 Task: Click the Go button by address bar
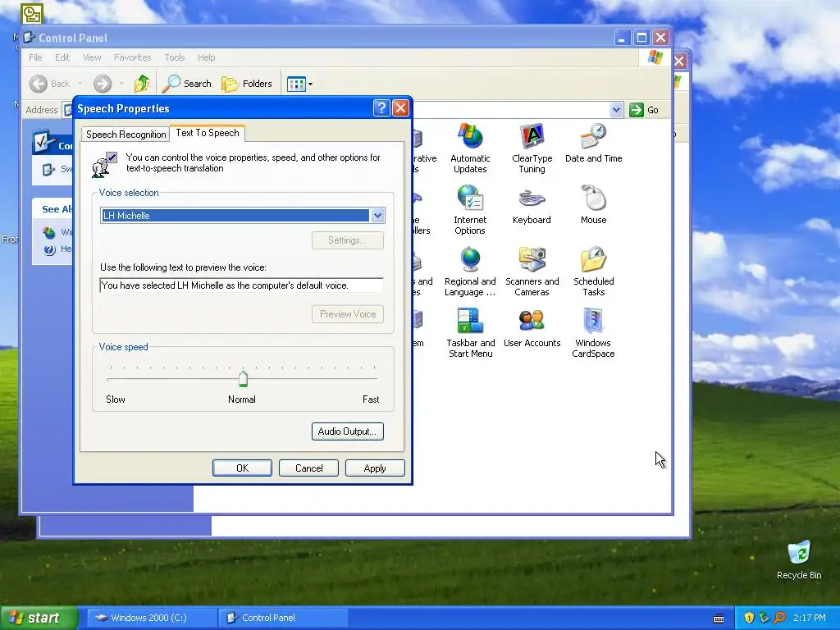pyautogui.click(x=645, y=110)
